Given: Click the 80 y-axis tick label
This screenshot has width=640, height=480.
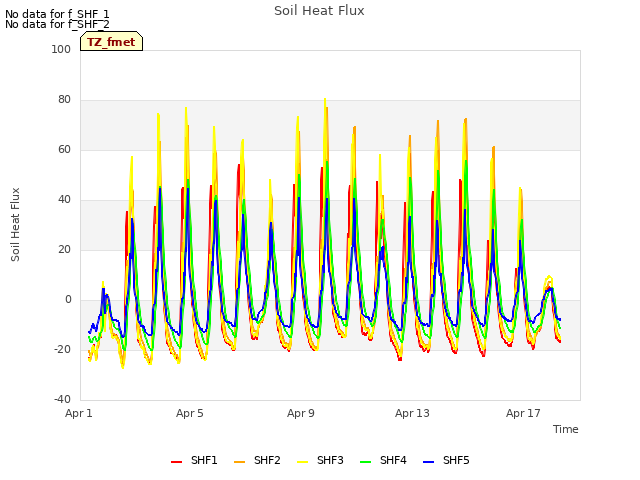Looking at the screenshot, I should [64, 100].
